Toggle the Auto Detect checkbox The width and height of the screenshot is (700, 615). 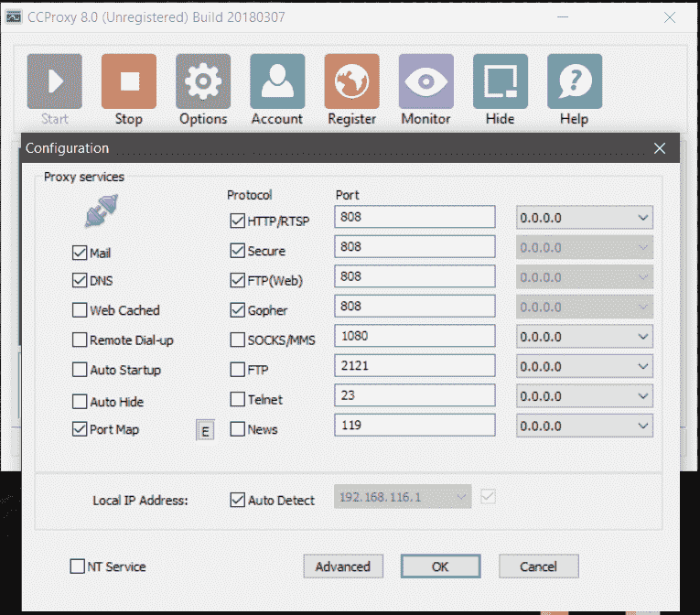tap(238, 500)
